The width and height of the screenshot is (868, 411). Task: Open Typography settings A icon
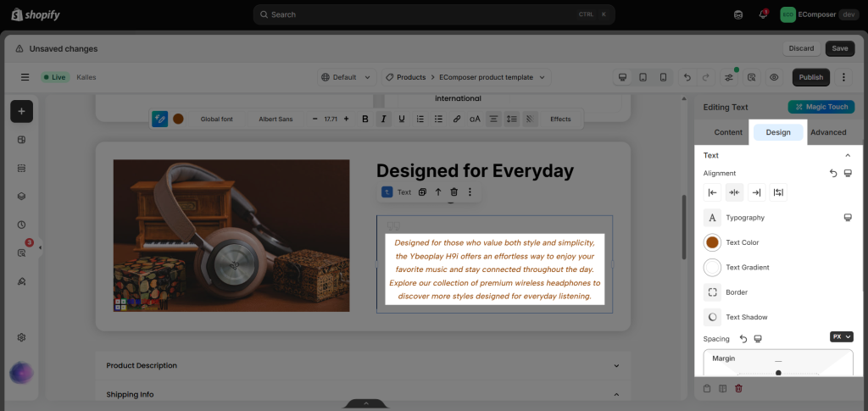(712, 218)
